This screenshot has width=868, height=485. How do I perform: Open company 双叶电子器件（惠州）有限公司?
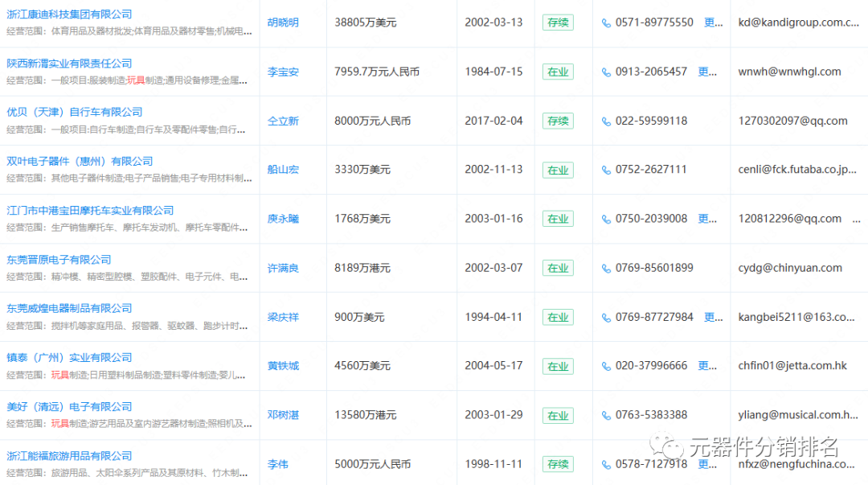[80, 162]
